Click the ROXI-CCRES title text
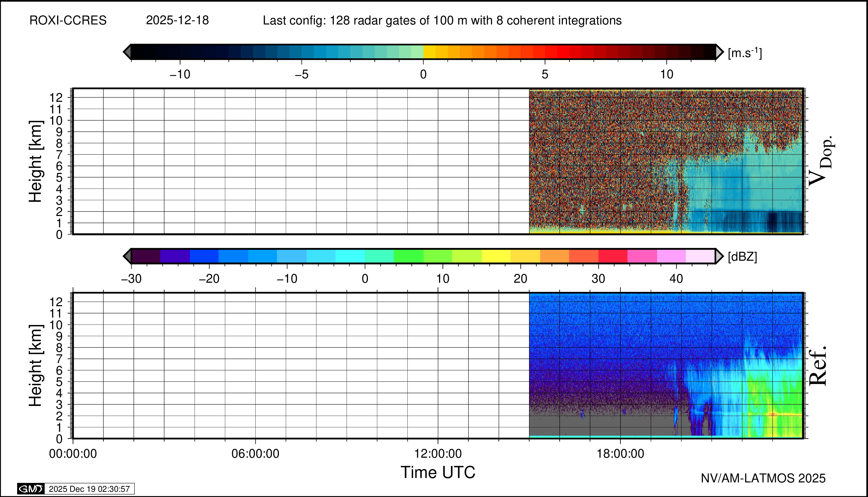This screenshot has width=868, height=497. [x=68, y=21]
